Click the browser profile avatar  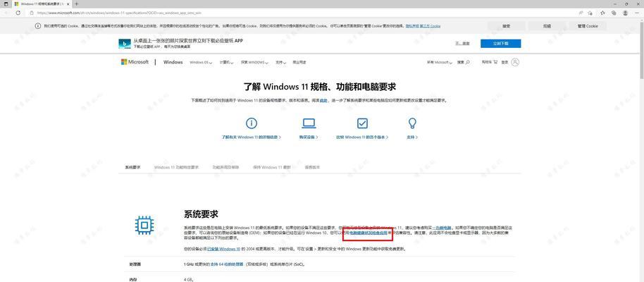pos(625,13)
